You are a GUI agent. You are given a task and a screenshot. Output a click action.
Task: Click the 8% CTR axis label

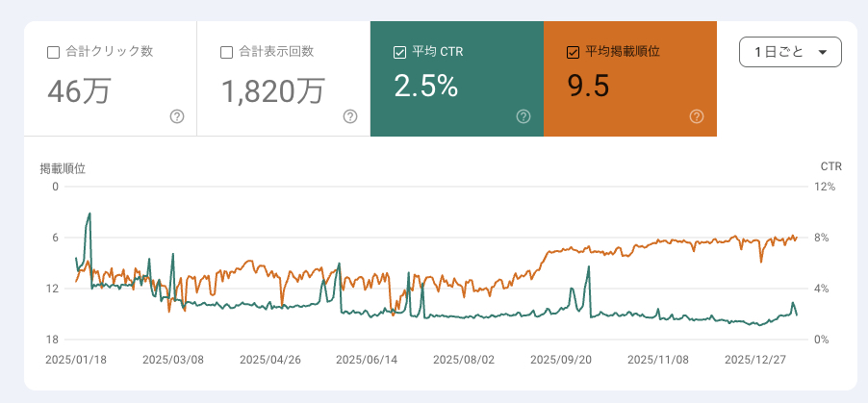[x=822, y=238]
